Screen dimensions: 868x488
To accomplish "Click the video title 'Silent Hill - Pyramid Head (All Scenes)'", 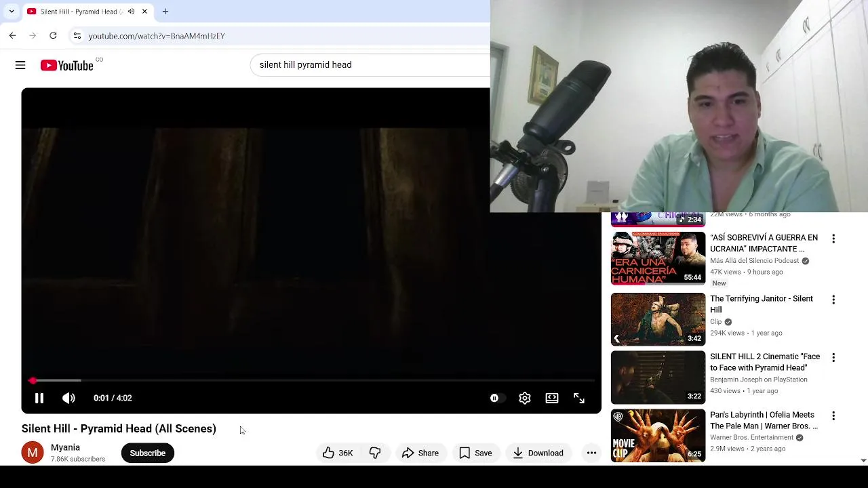I will (119, 428).
